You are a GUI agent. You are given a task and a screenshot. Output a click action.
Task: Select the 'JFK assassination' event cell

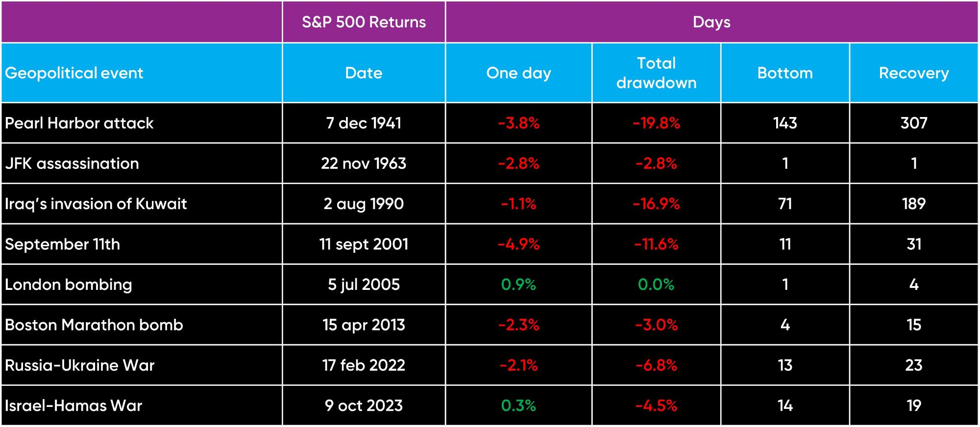(x=72, y=164)
